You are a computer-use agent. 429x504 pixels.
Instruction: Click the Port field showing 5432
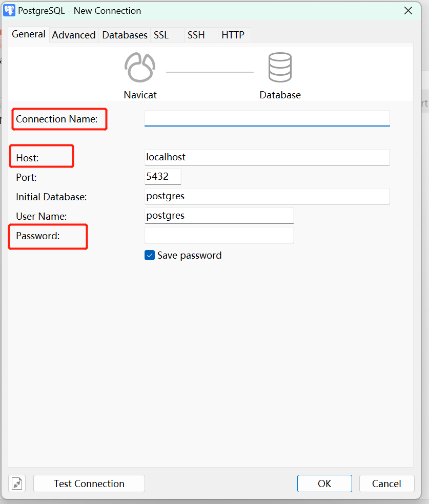click(x=163, y=177)
